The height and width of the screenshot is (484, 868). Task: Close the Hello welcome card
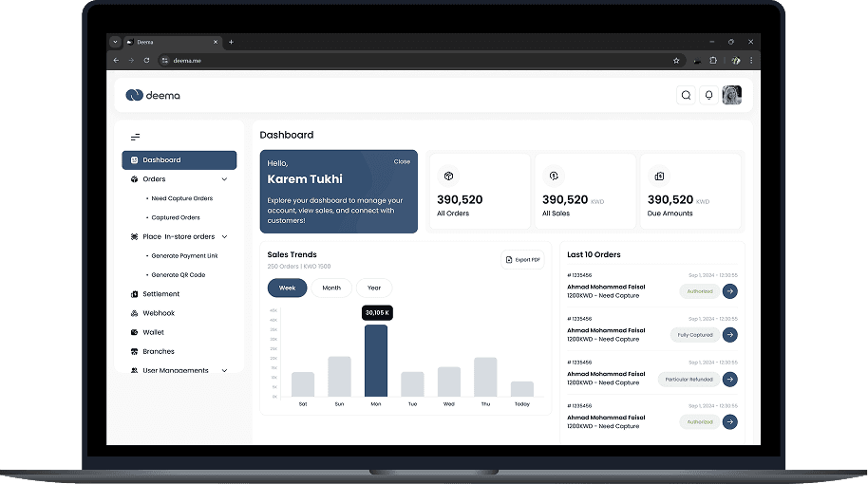tap(402, 161)
